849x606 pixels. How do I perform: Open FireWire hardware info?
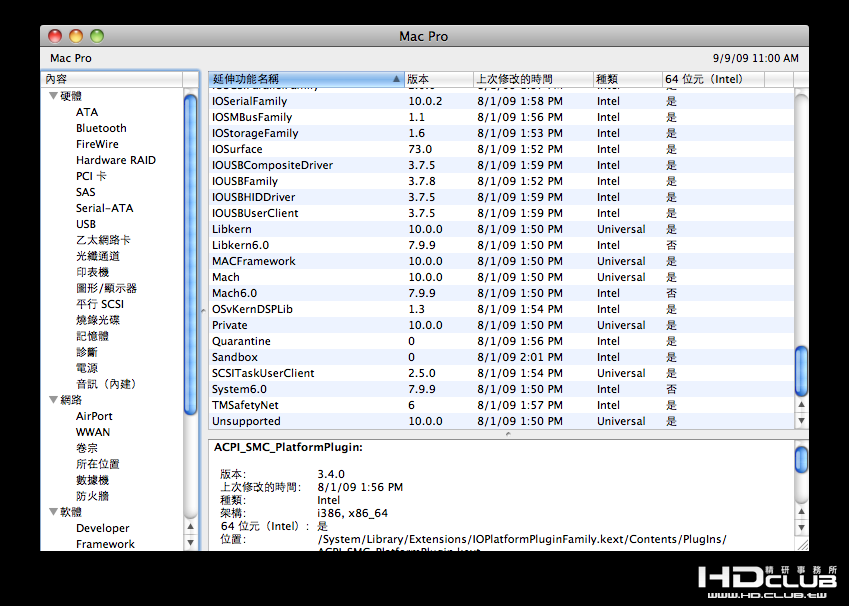tap(97, 144)
